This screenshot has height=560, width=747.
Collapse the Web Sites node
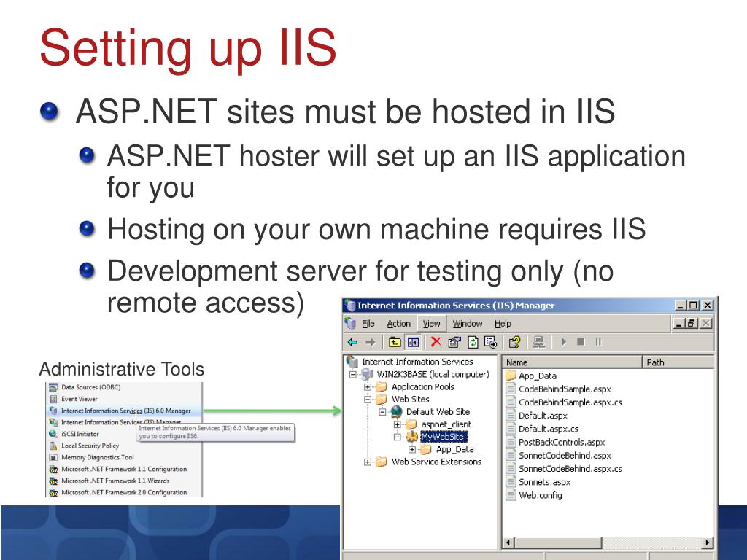[368, 399]
